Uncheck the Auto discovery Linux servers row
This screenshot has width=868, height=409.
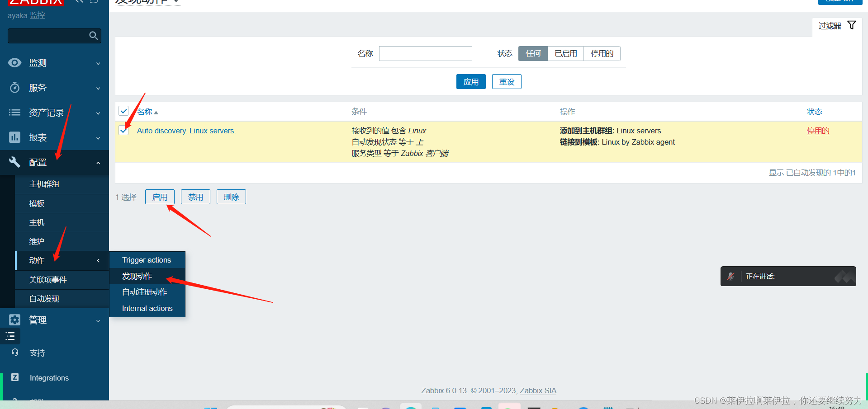click(123, 130)
